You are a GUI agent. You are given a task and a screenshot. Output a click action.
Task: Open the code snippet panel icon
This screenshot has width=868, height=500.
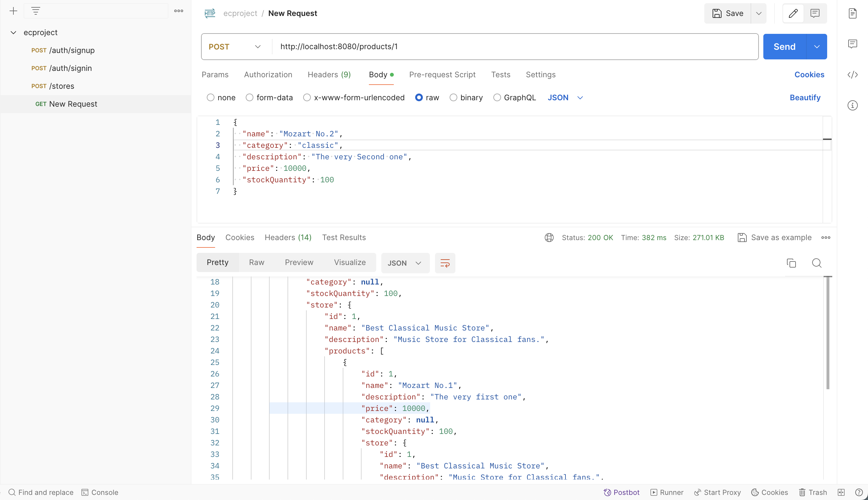[853, 75]
